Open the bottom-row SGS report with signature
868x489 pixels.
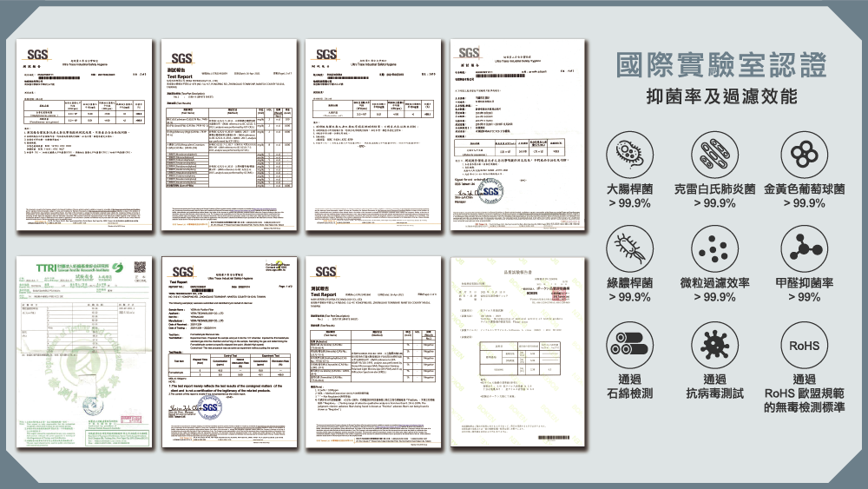[229, 352]
